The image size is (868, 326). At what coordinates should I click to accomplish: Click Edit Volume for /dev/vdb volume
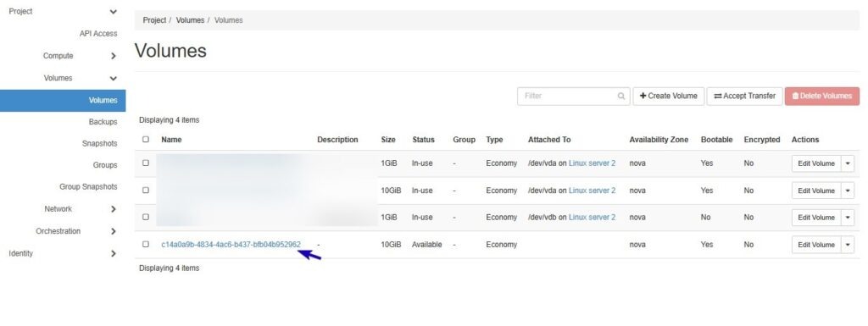[x=816, y=218]
